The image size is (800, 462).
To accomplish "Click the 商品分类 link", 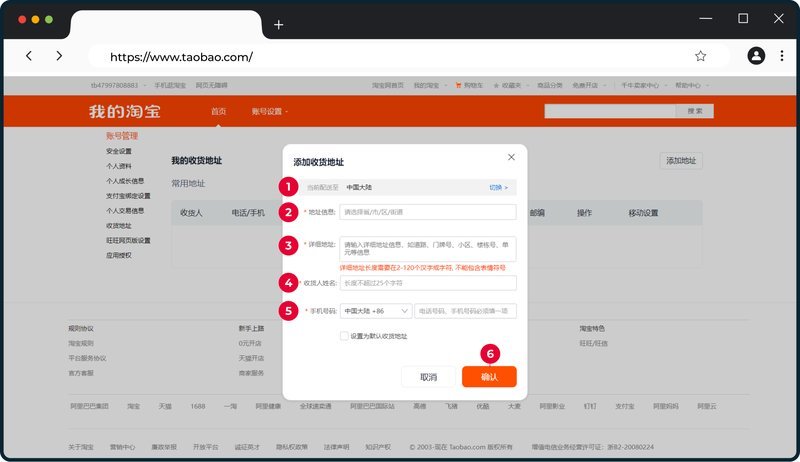I will click(x=549, y=85).
